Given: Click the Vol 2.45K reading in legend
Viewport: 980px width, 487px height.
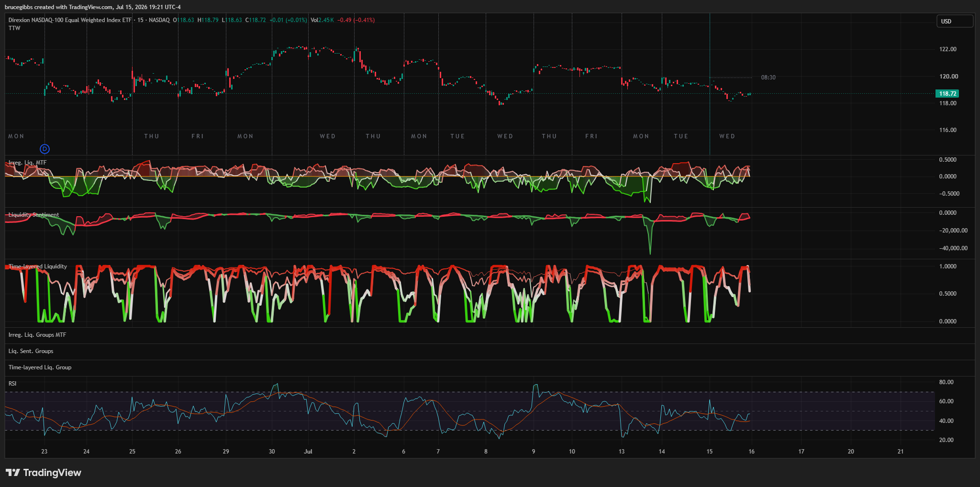Looking at the screenshot, I should click(323, 20).
